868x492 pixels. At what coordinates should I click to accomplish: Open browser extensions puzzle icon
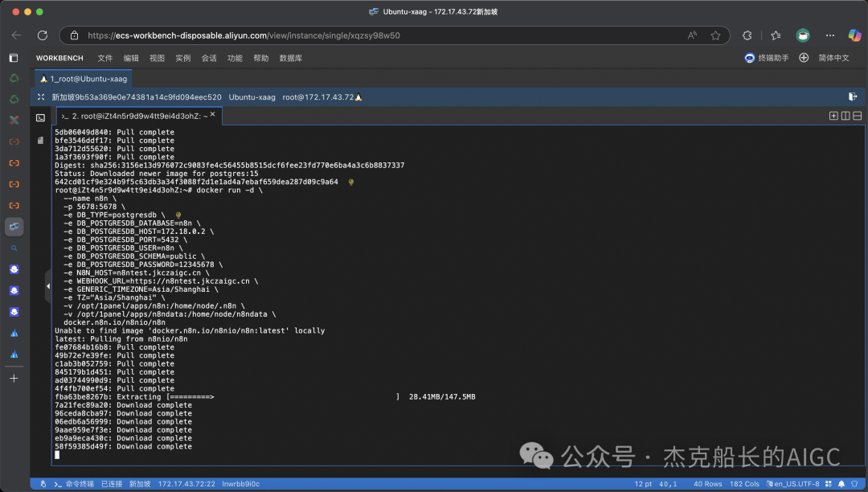click(x=747, y=35)
